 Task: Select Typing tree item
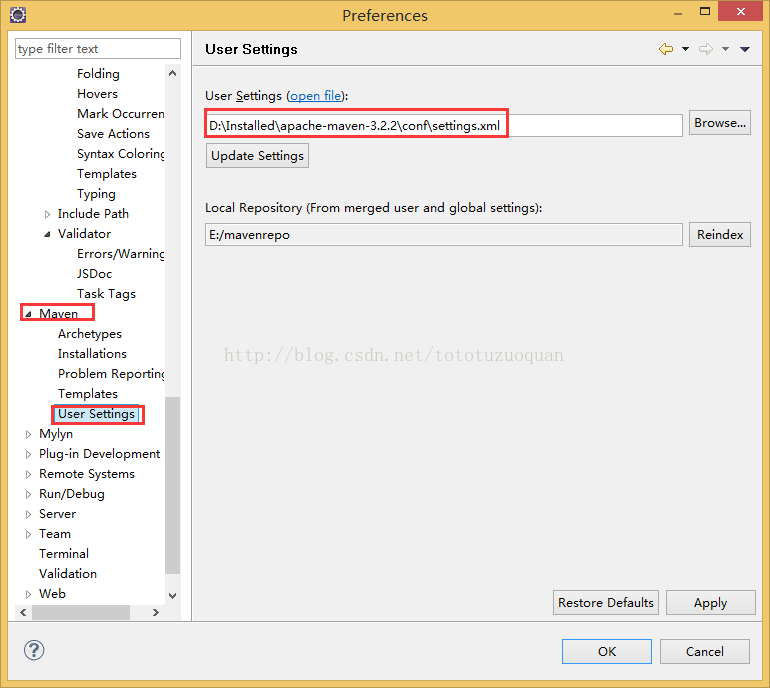coord(96,194)
